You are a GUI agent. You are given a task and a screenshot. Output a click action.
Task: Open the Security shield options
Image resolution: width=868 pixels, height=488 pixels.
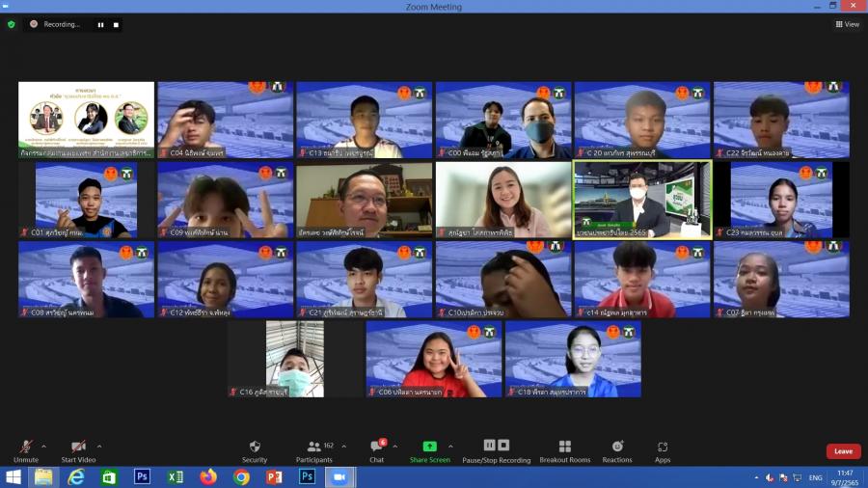point(255,448)
